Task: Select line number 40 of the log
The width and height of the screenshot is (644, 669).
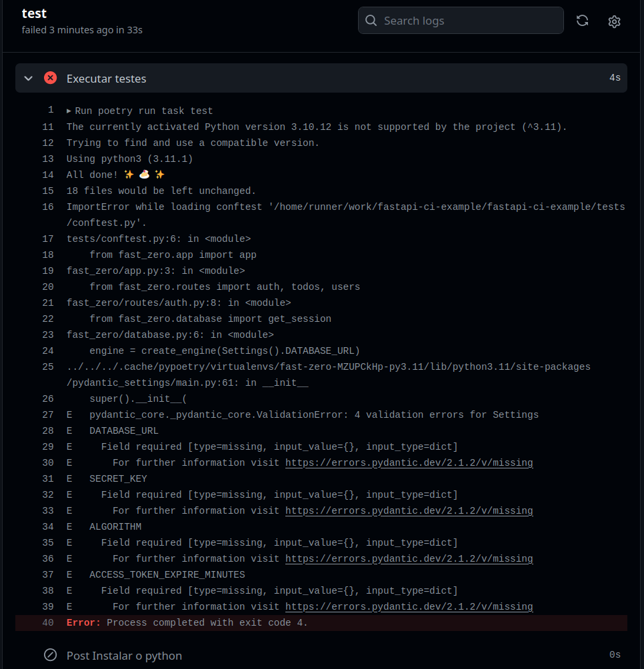Action: (47, 622)
